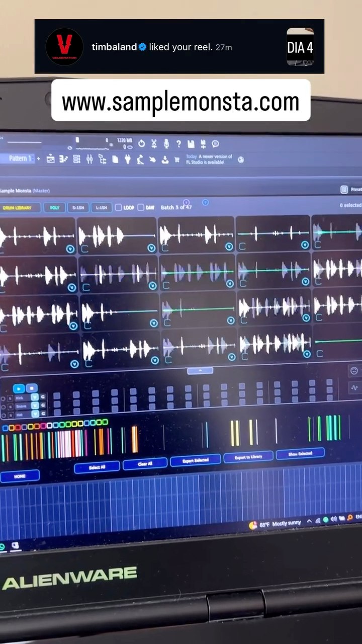Click the Clear All button
Screen dimensions: 362x644
[145, 463]
